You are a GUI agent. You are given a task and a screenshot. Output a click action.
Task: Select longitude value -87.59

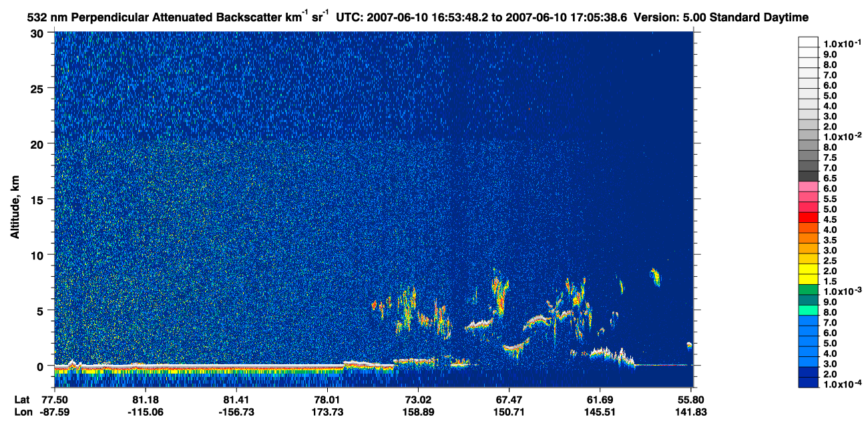point(54,412)
